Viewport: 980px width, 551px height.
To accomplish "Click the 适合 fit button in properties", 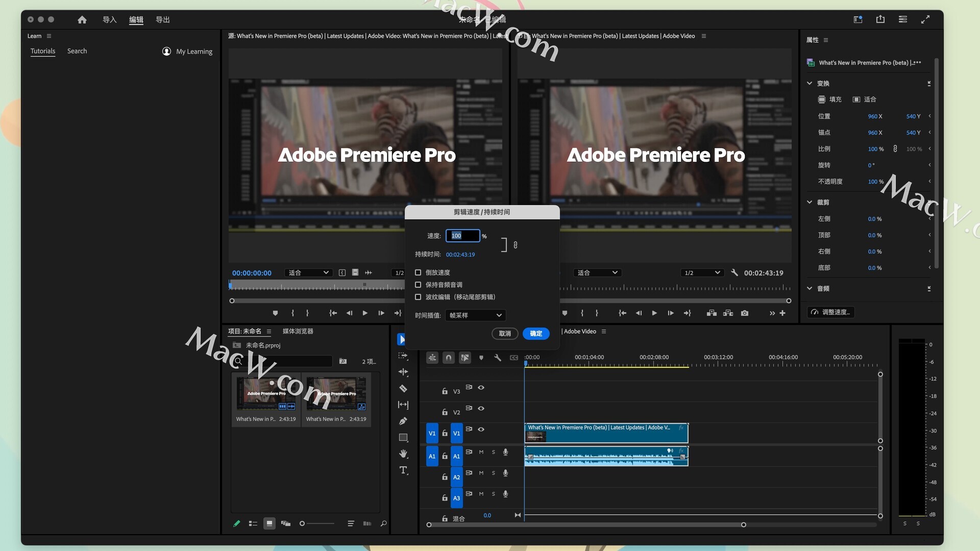I will (x=865, y=99).
